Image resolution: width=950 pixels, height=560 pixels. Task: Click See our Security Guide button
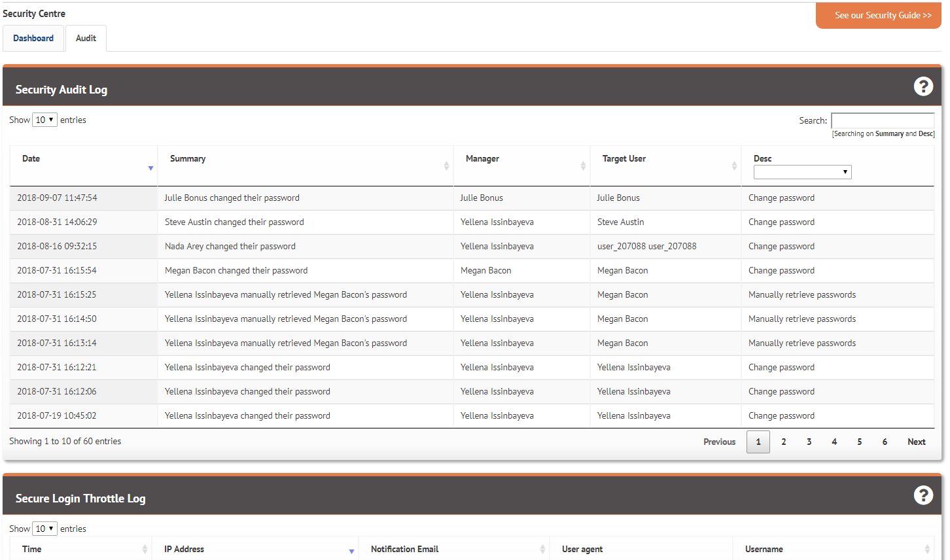coord(878,16)
